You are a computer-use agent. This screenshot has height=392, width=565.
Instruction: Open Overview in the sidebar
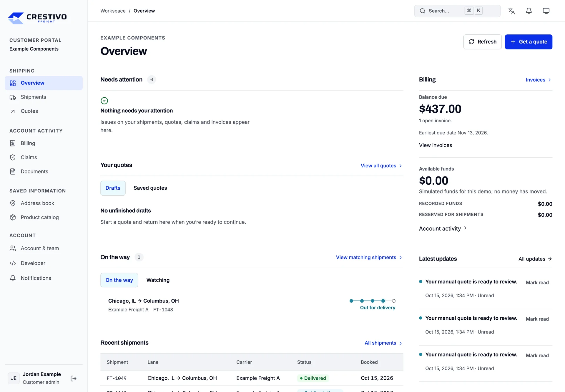[x=44, y=83]
